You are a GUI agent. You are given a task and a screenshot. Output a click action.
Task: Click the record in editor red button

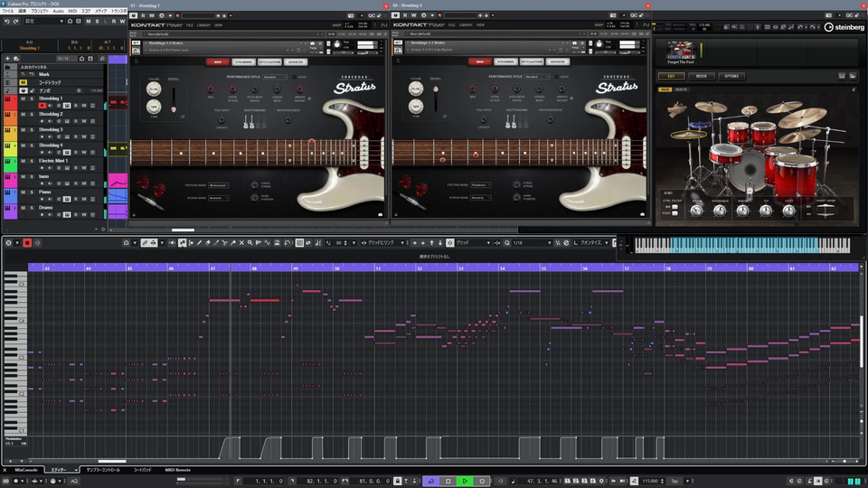click(x=27, y=243)
